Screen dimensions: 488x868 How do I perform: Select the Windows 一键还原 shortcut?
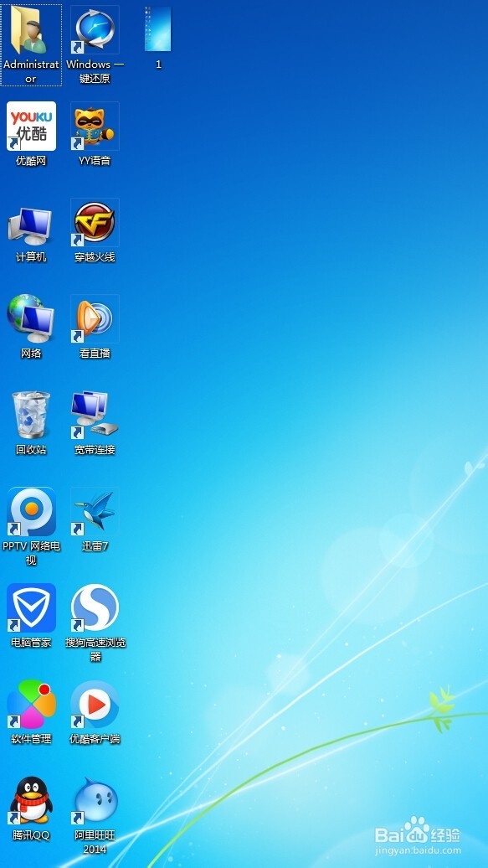95,30
